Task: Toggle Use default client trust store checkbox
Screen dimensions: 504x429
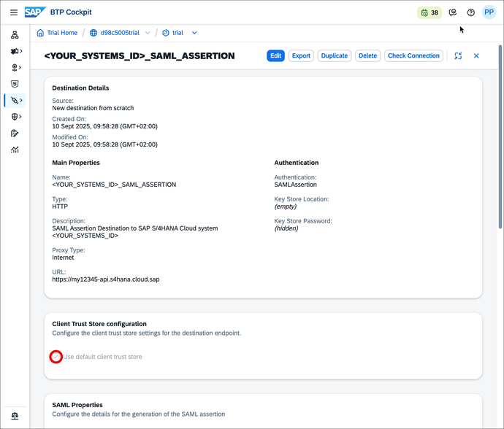Action: pos(56,357)
